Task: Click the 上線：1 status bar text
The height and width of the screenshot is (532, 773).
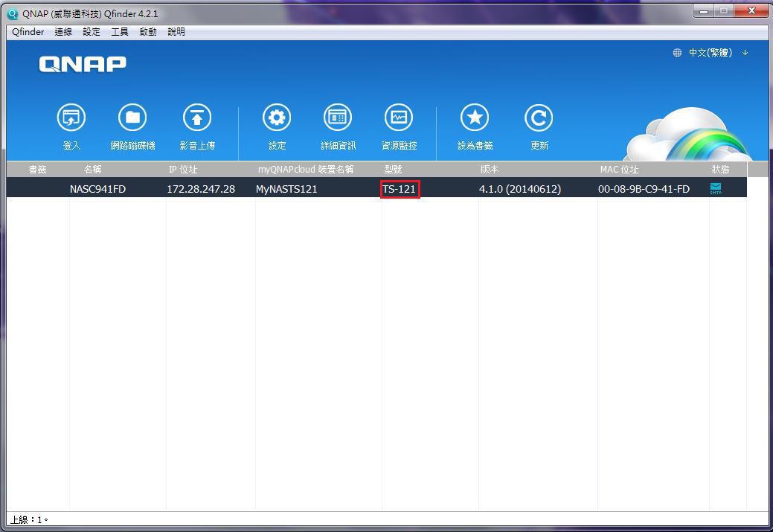Action: (29, 519)
